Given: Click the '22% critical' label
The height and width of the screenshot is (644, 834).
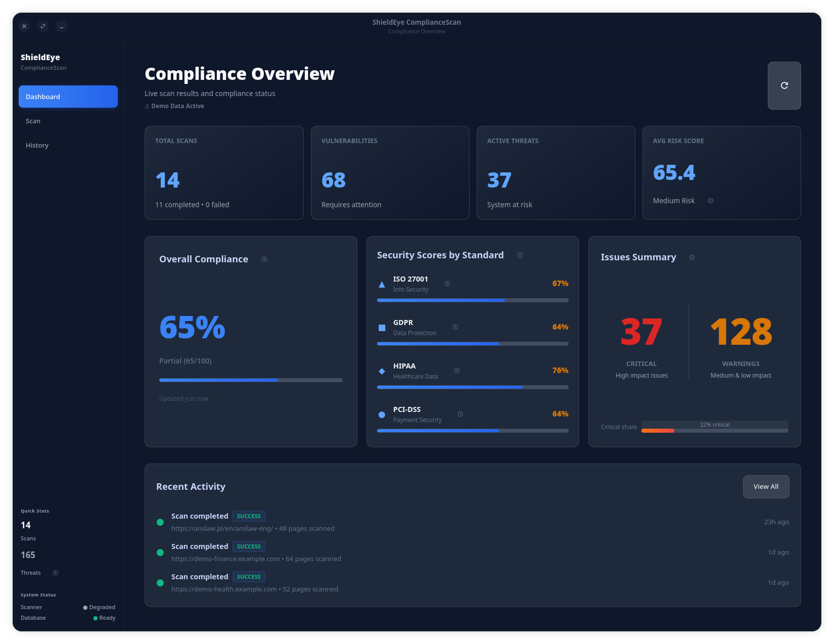Looking at the screenshot, I should tap(715, 425).
